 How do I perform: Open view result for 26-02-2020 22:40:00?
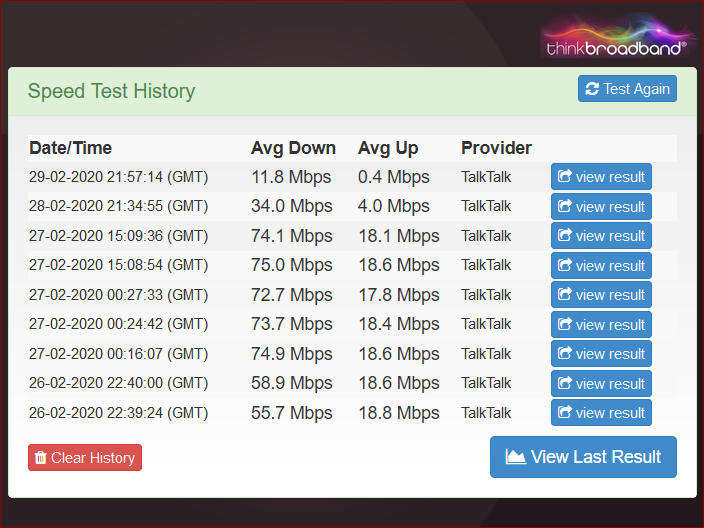601,383
